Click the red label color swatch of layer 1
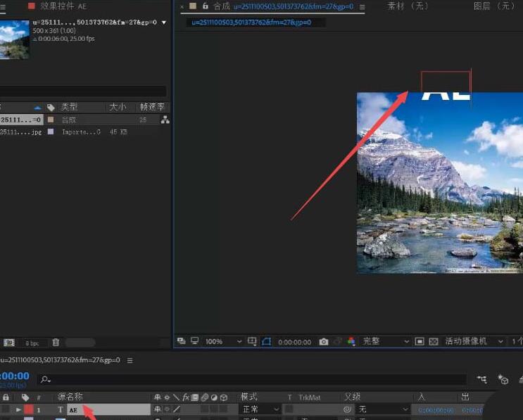The width and height of the screenshot is (523, 420). pyautogui.click(x=28, y=409)
